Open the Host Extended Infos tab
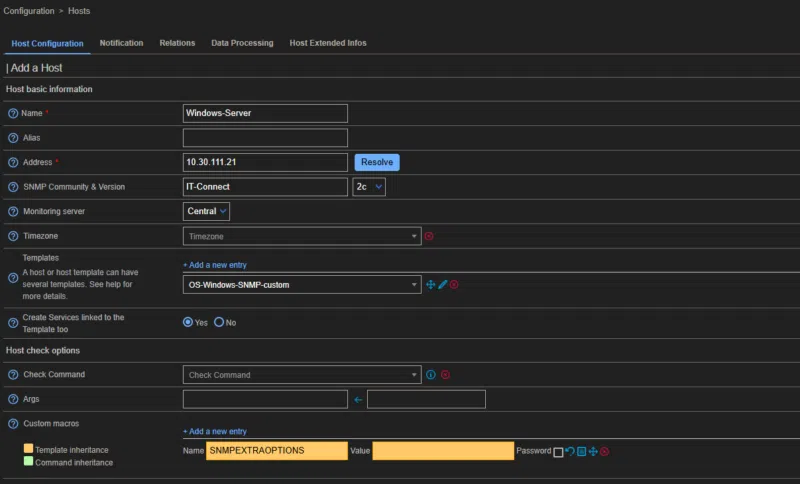The image size is (800, 484). point(328,43)
